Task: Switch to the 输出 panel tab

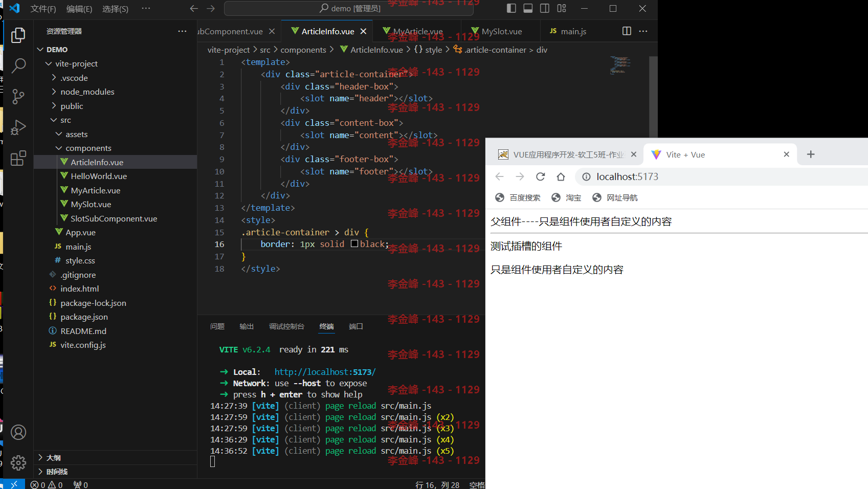Action: pyautogui.click(x=247, y=326)
